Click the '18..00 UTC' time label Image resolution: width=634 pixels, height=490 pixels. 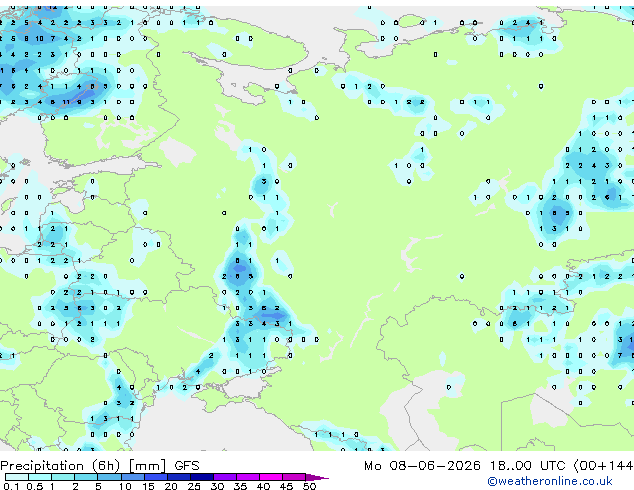(x=528, y=466)
